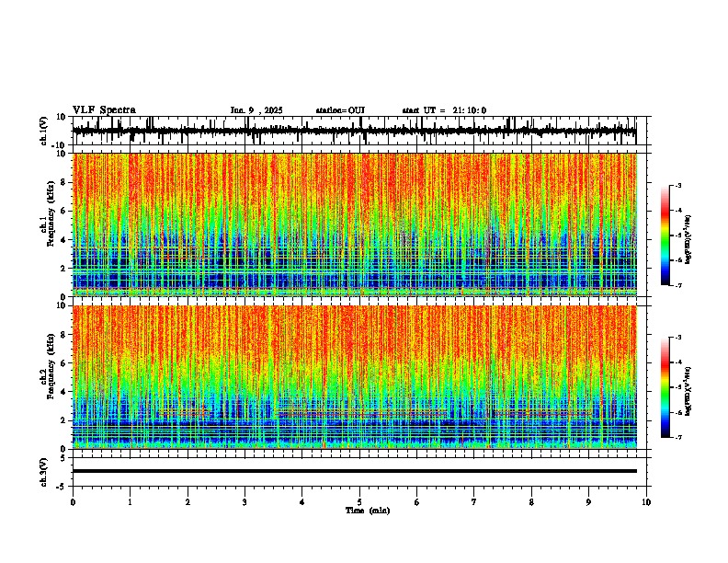Click the ch.1 voltage waveform trace panel
The height and width of the screenshot is (563, 728).
coord(358,131)
